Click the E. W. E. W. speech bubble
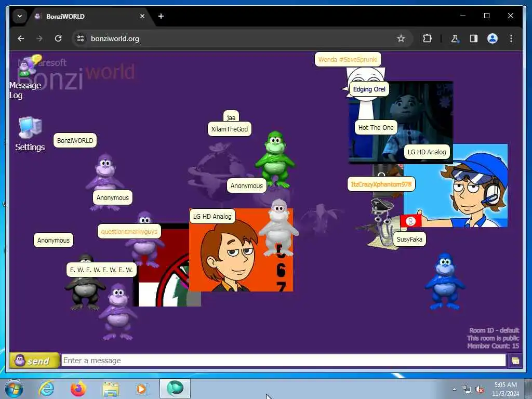The width and height of the screenshot is (532, 399). [101, 270]
